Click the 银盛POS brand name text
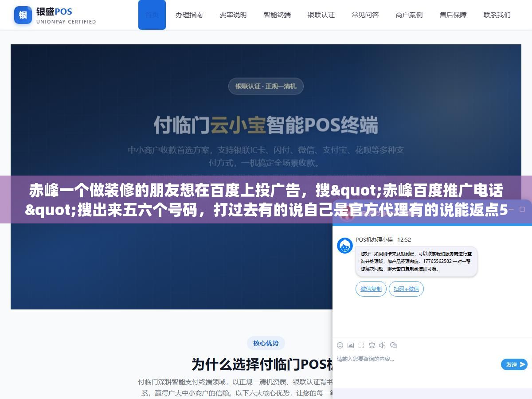The width and height of the screenshot is (532, 399). click(54, 11)
